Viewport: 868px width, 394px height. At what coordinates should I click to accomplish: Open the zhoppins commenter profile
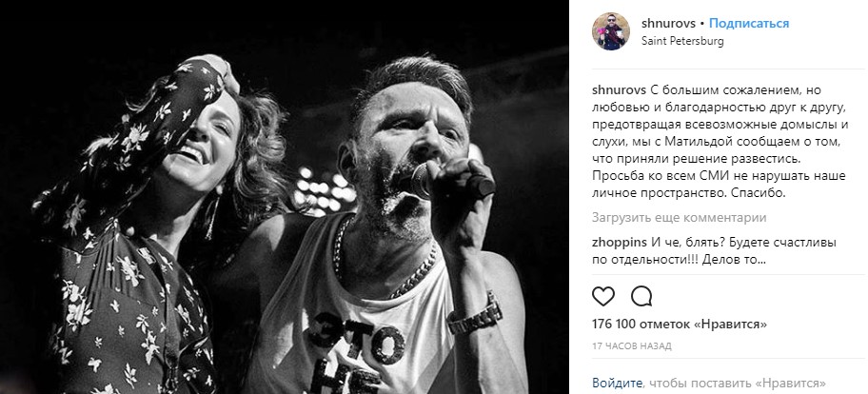click(614, 243)
